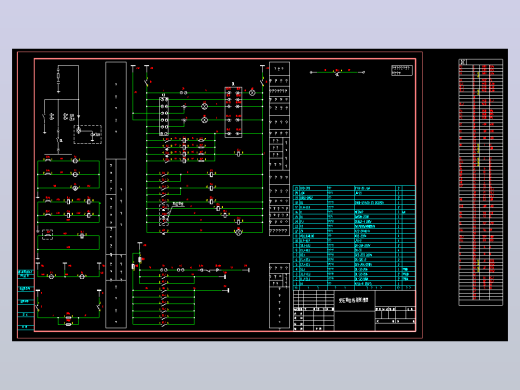Select the cyan component list table

click(354, 238)
